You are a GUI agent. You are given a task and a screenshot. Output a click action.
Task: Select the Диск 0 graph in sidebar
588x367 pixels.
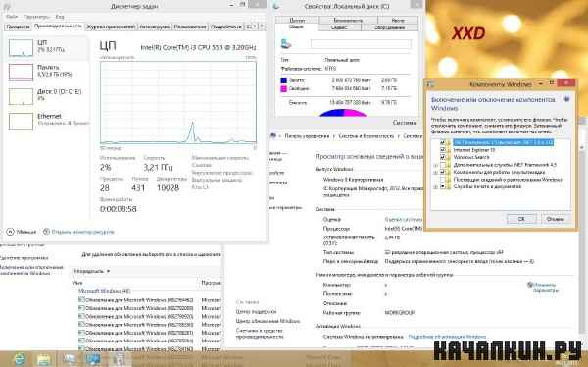tap(21, 96)
